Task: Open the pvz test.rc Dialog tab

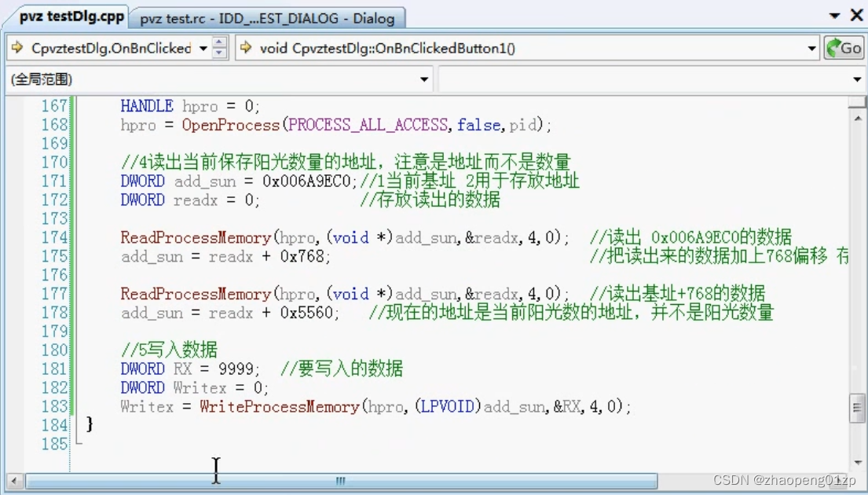Action: click(x=267, y=18)
